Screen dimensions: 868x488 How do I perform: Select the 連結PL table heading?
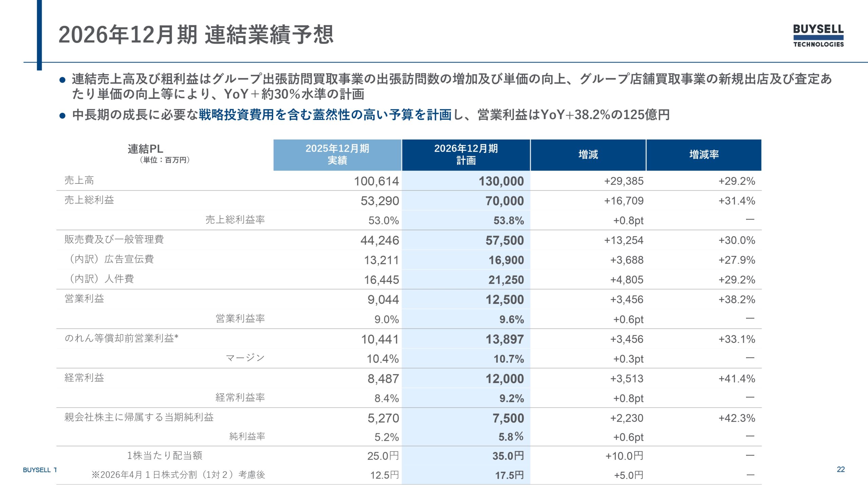click(145, 149)
